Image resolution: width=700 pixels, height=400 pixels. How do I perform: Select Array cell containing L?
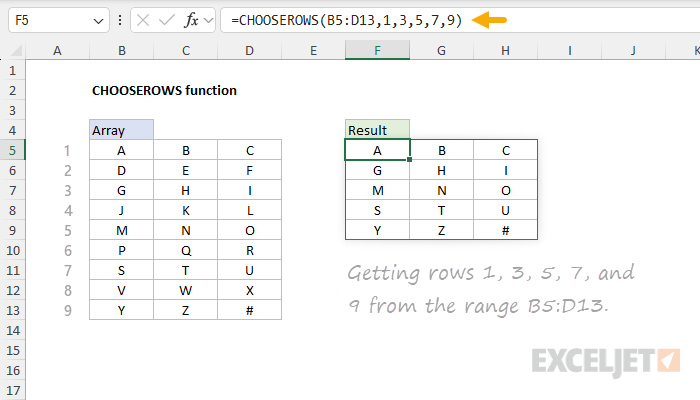pos(250,210)
